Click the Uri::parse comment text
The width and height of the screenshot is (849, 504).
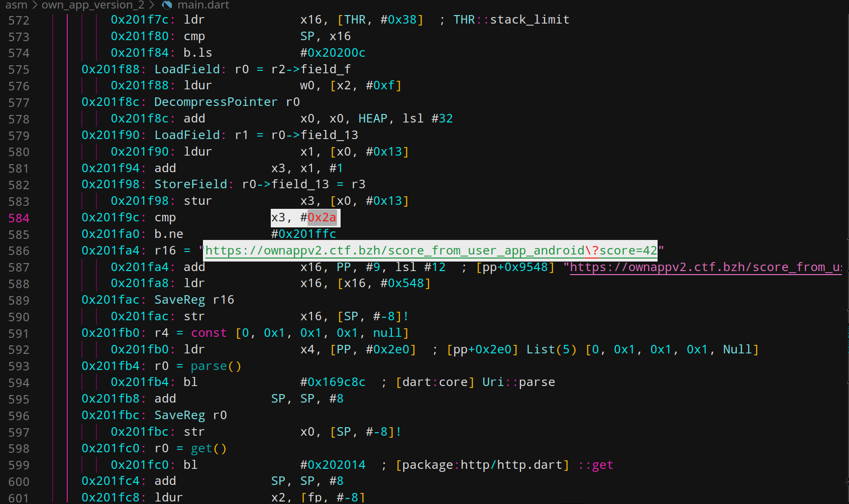518,382
